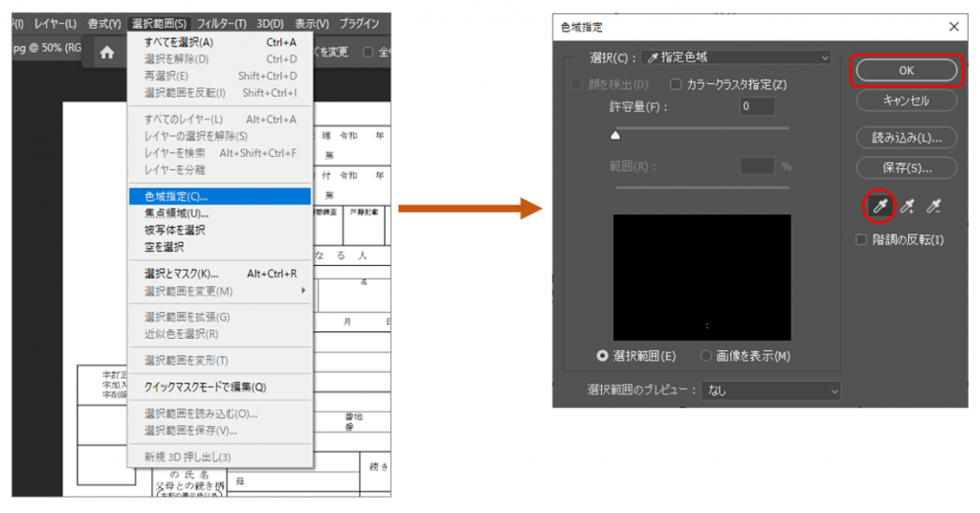Viewport: 980px width, 513px height.
Task: Click the 保存(S)... button
Action: pyautogui.click(x=906, y=167)
